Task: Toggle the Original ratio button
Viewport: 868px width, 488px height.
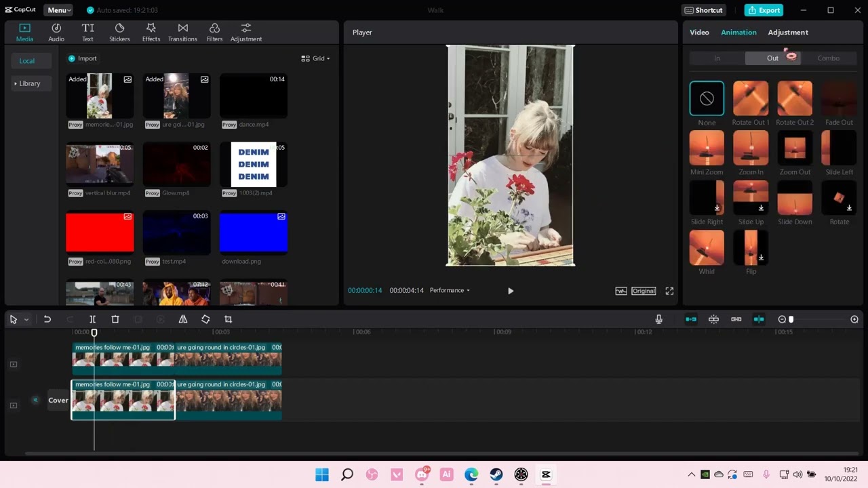Action: [x=644, y=291]
